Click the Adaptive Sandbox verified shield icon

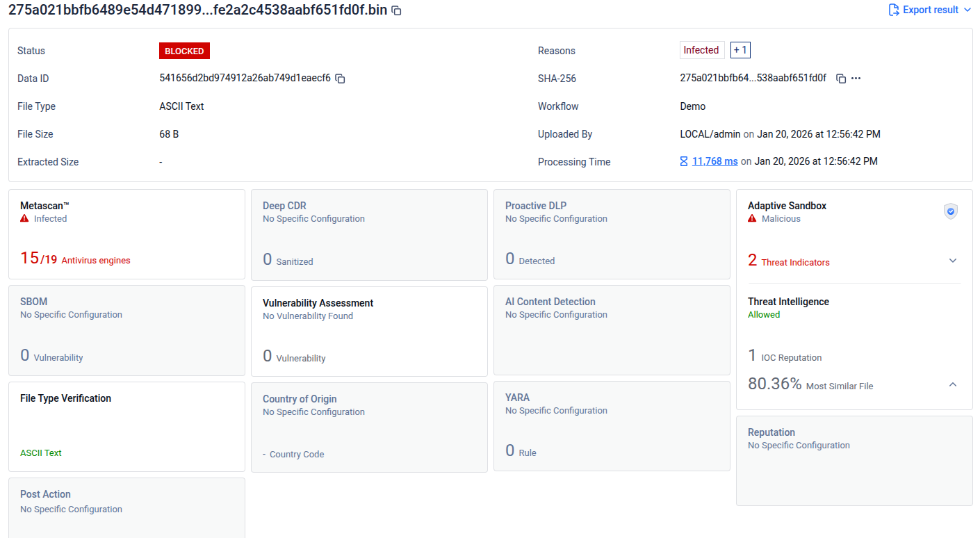(x=951, y=212)
